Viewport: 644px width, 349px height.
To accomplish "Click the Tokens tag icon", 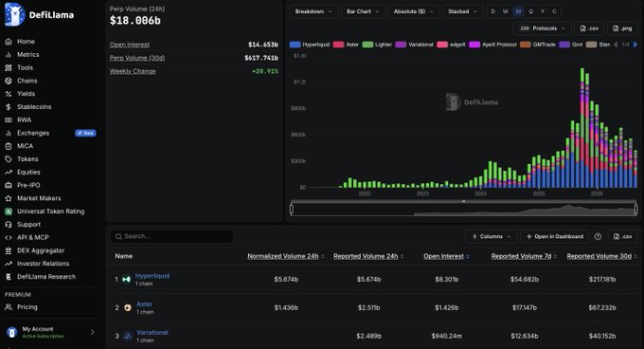I will [9, 159].
